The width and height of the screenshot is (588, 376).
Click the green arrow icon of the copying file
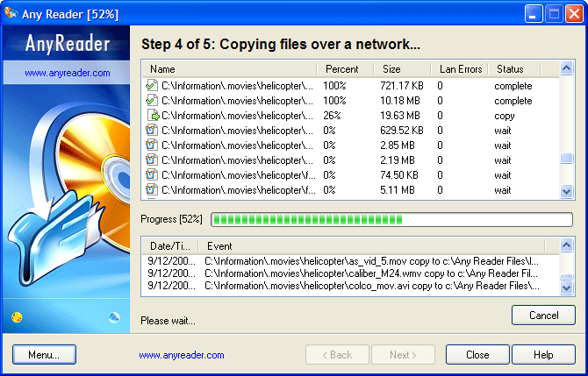pos(153,116)
